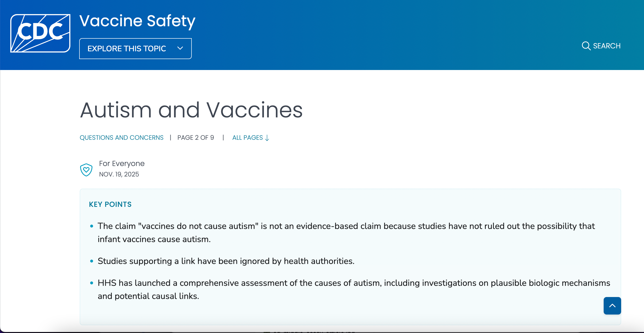The height and width of the screenshot is (333, 644).
Task: Select the scroll-to-top chevron icon
Action: pyautogui.click(x=612, y=306)
